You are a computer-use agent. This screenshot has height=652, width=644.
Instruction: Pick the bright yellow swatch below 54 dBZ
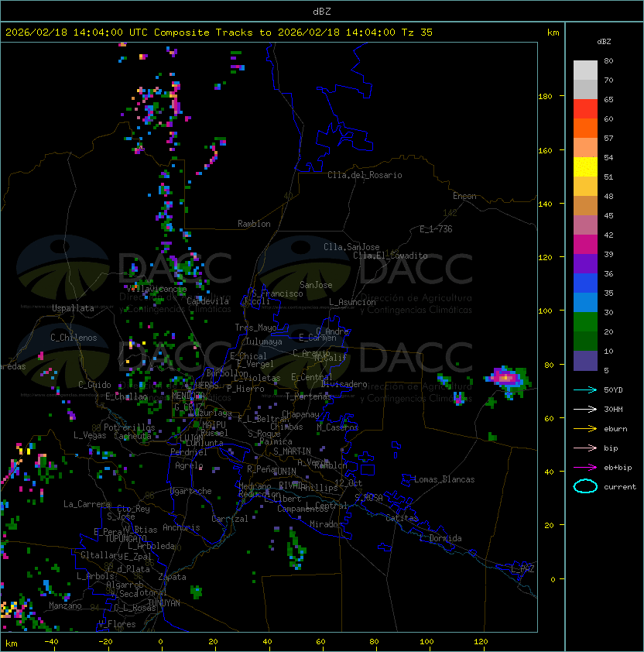point(585,167)
